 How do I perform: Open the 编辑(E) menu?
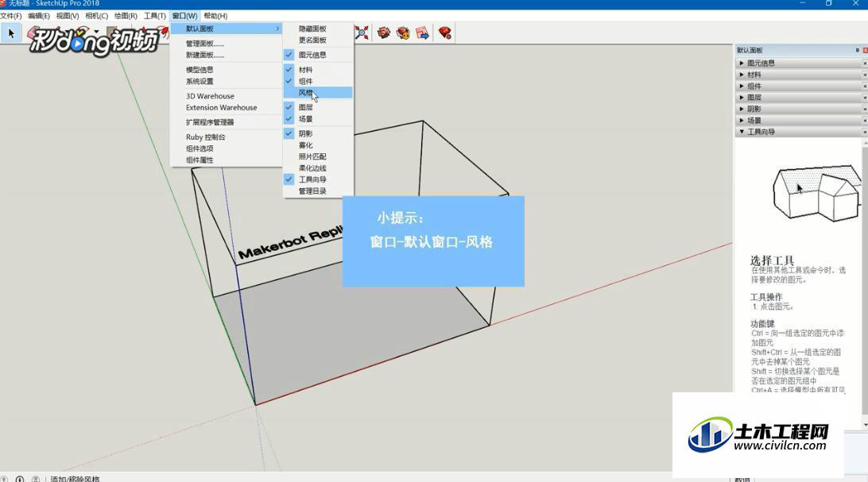pos(39,16)
